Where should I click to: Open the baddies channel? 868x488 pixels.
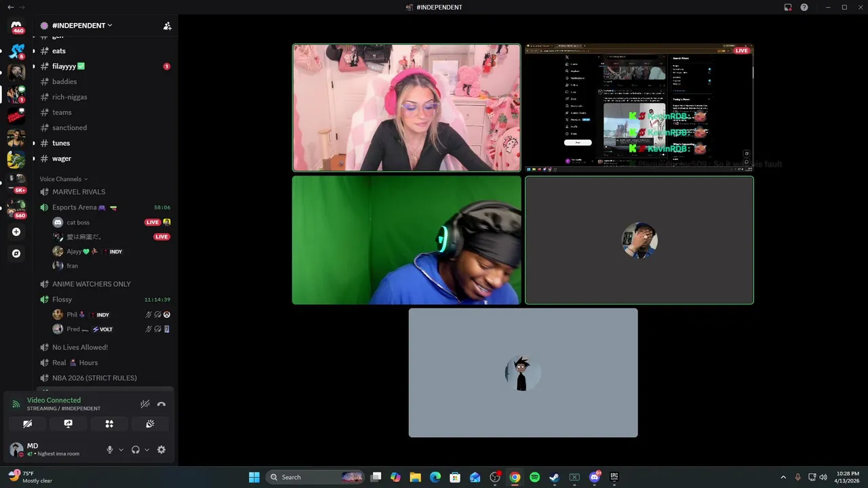(x=105, y=81)
